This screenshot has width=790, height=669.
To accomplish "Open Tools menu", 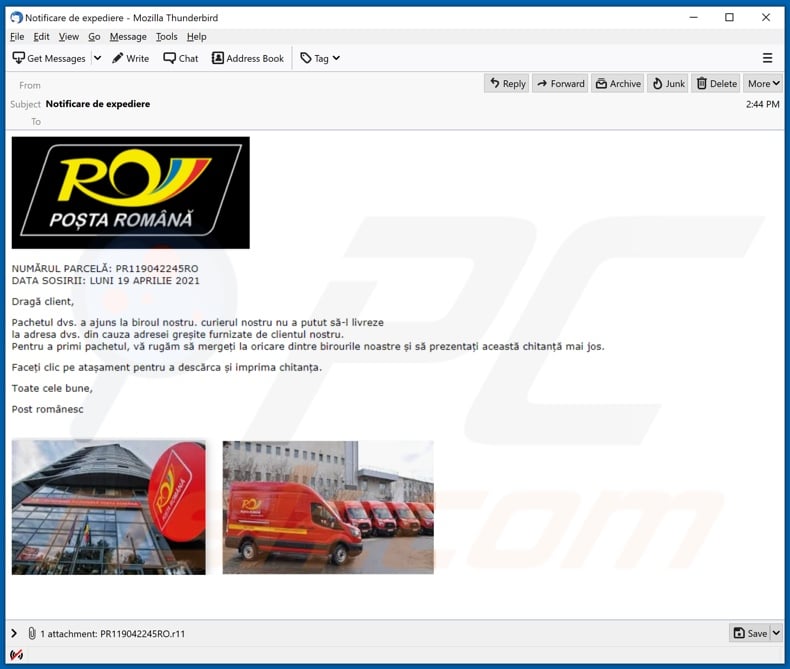I will (166, 37).
